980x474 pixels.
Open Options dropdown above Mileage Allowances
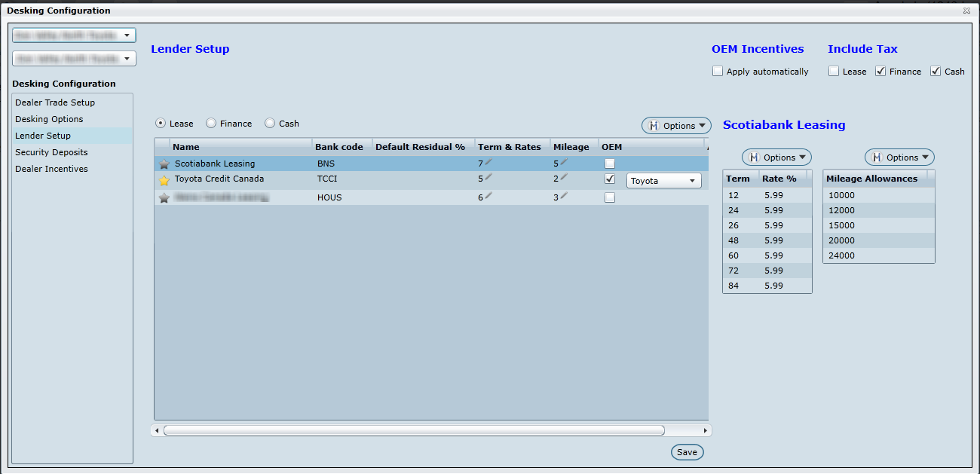pos(899,157)
